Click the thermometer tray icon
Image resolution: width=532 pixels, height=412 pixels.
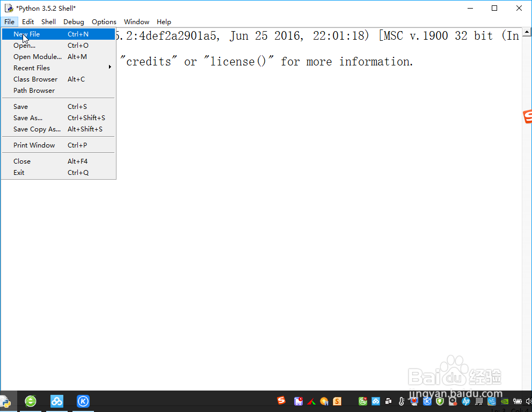(x=402, y=401)
